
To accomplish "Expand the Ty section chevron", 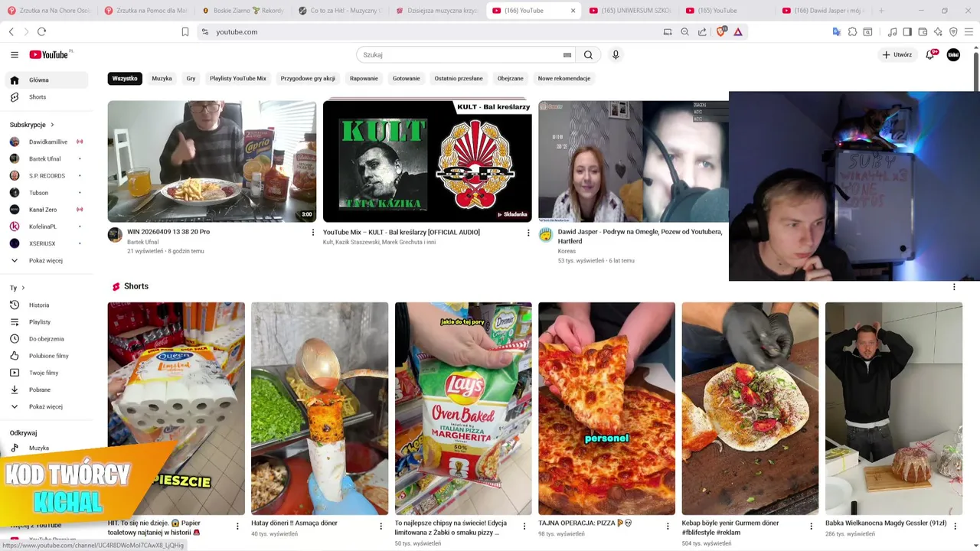I will coord(23,288).
